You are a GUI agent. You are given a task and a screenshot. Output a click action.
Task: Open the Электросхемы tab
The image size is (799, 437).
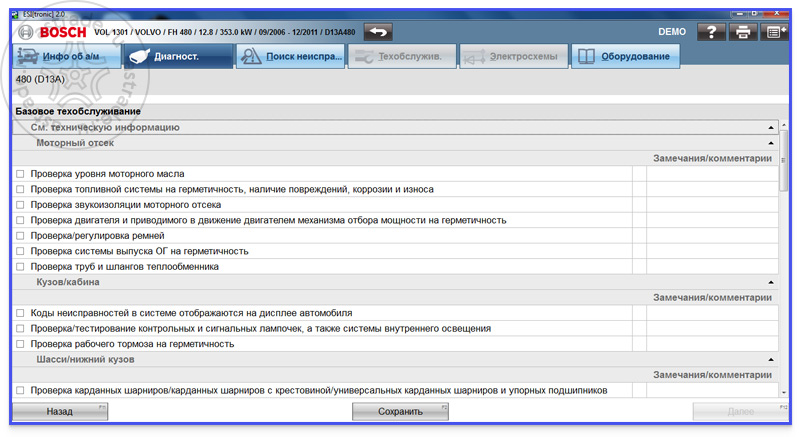pyautogui.click(x=514, y=56)
